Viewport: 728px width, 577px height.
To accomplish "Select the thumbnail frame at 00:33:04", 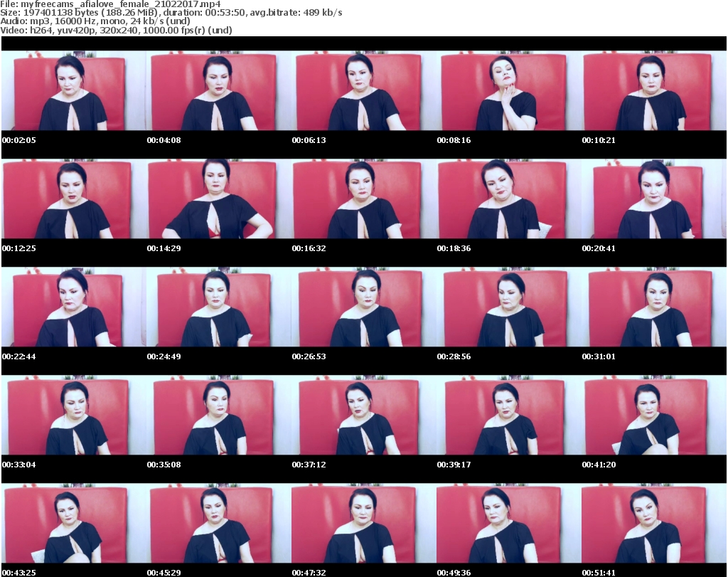I will coord(74,415).
